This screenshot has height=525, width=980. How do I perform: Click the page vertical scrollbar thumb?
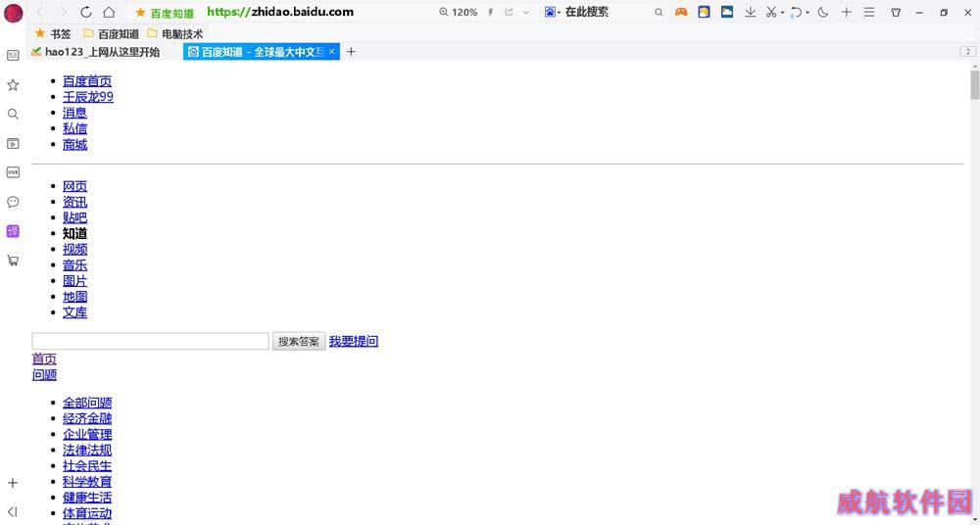coord(974,85)
